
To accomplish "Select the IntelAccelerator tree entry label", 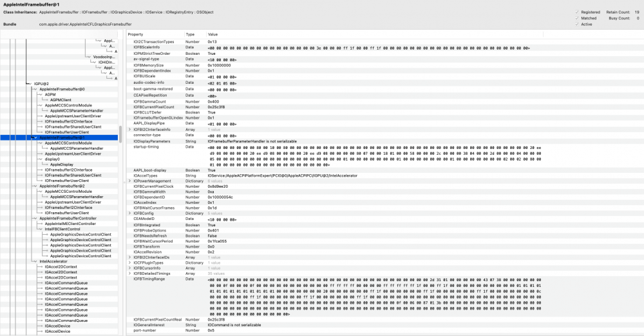I will (x=53, y=262).
